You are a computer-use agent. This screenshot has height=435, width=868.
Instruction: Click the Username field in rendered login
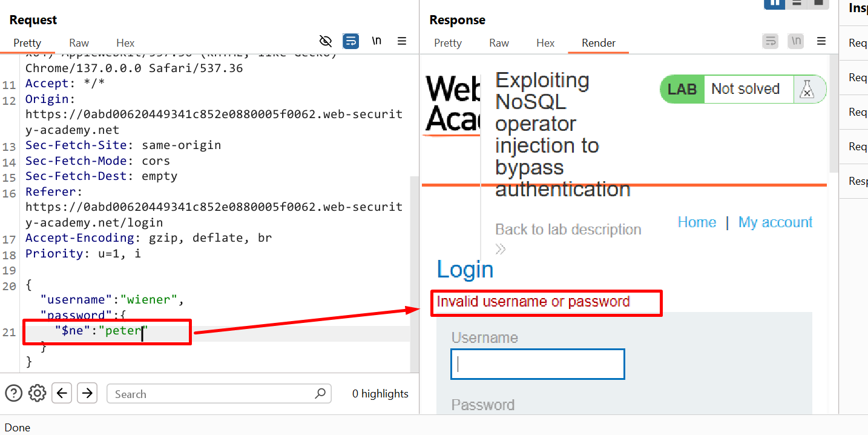point(538,364)
